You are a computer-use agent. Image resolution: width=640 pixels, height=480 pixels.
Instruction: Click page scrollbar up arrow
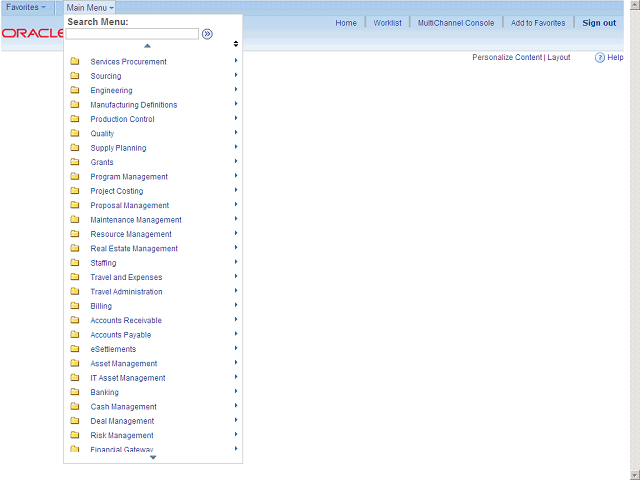click(x=635, y=5)
